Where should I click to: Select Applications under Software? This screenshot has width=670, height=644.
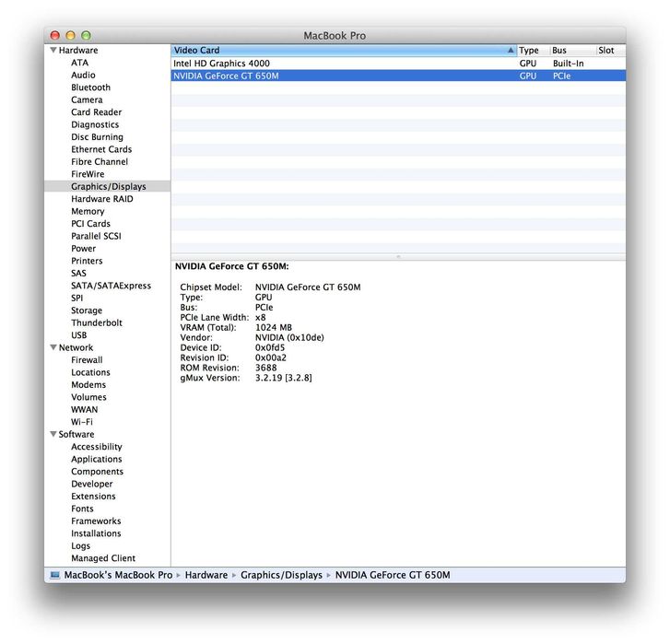pyautogui.click(x=97, y=459)
